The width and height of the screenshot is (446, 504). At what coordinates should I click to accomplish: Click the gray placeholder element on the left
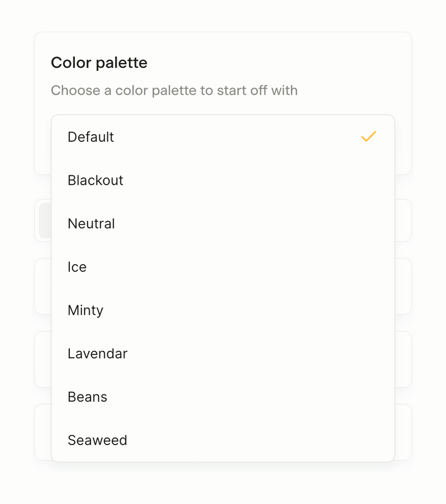(x=44, y=221)
